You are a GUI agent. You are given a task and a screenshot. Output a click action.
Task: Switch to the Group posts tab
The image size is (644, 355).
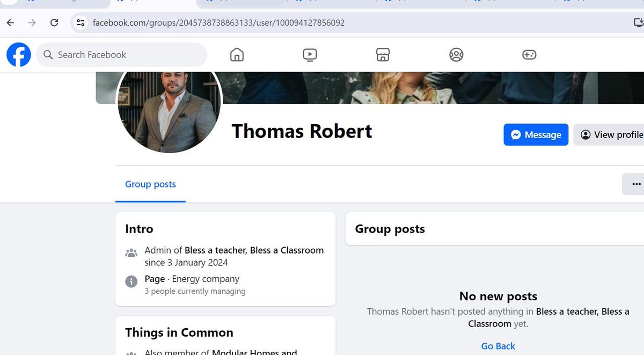click(150, 184)
